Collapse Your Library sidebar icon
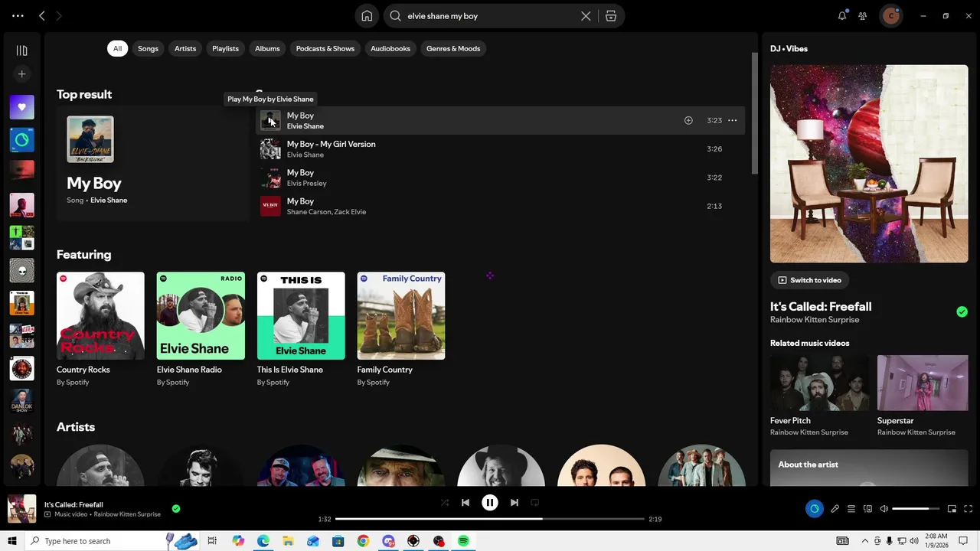The image size is (980, 551). [21, 51]
